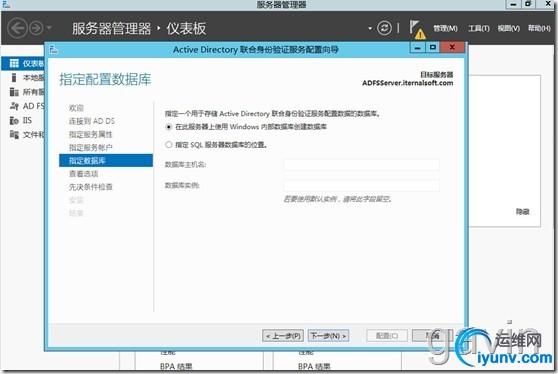The width and height of the screenshot is (558, 374).
Task: Select all servers icon in sidebar
Action: [x=14, y=92]
